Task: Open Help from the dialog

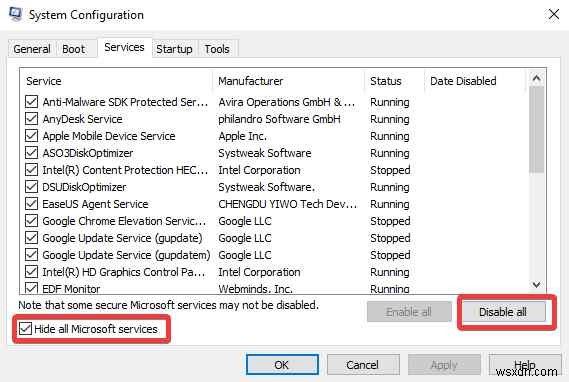Action: [525, 365]
